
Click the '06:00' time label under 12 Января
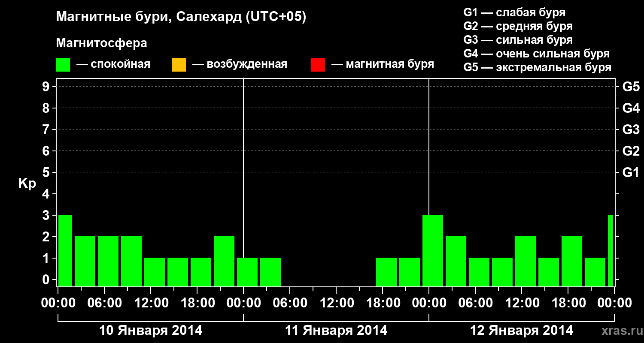click(x=475, y=303)
